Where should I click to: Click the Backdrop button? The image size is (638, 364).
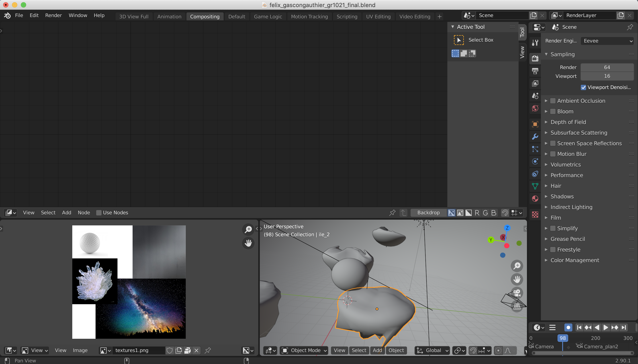pos(428,213)
